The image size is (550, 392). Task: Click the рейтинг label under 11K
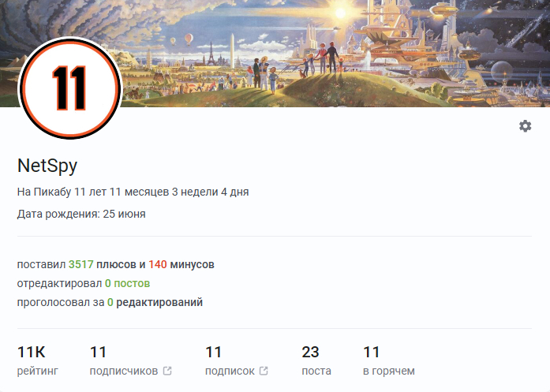pyautogui.click(x=38, y=371)
